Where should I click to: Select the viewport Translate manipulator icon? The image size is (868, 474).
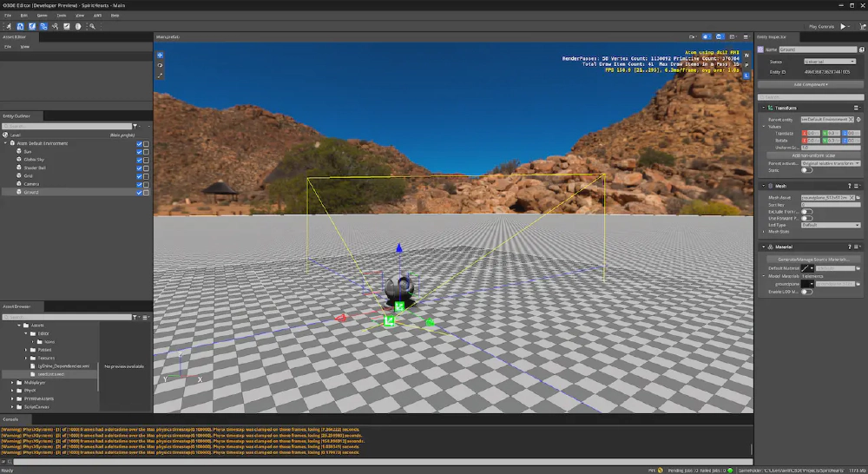[160, 55]
